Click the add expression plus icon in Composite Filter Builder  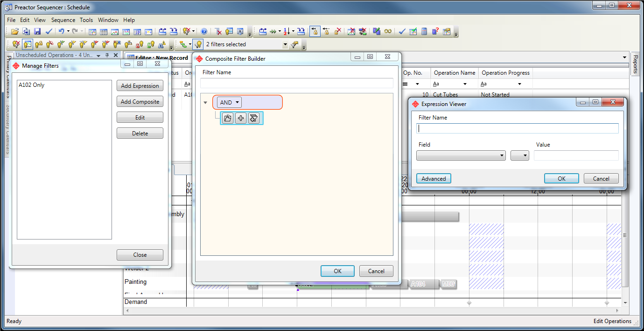pos(240,118)
